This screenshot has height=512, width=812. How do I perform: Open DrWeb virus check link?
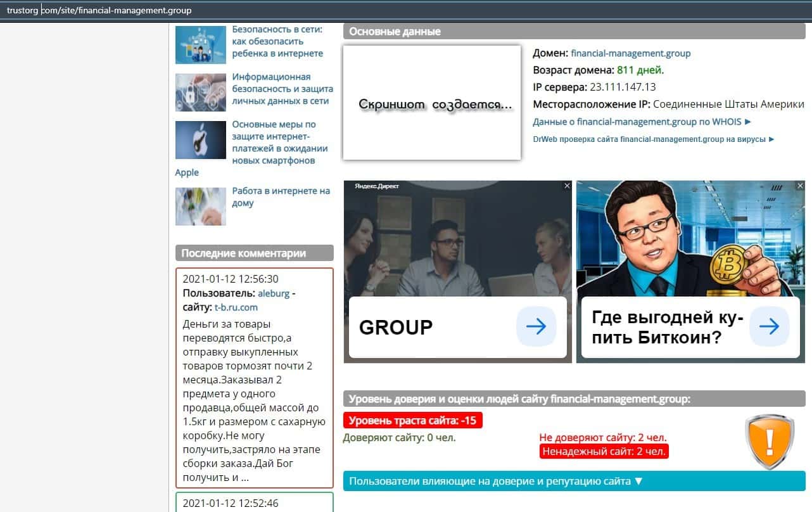654,139
